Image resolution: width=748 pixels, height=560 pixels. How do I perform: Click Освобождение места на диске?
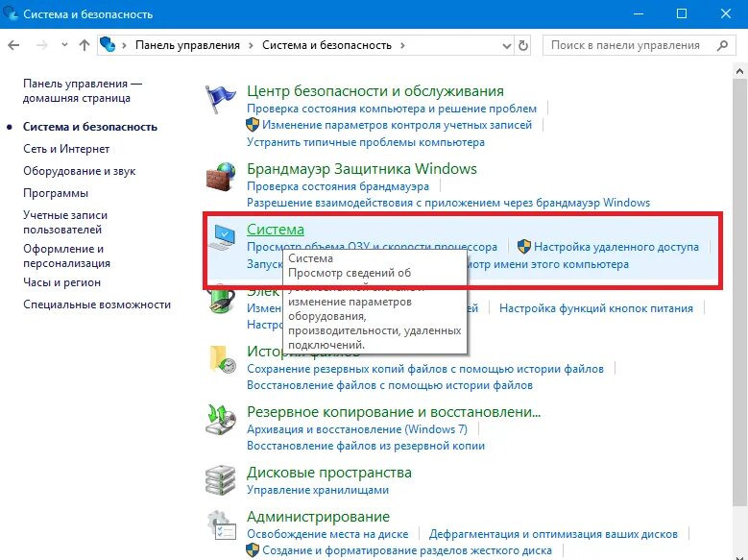[327, 534]
